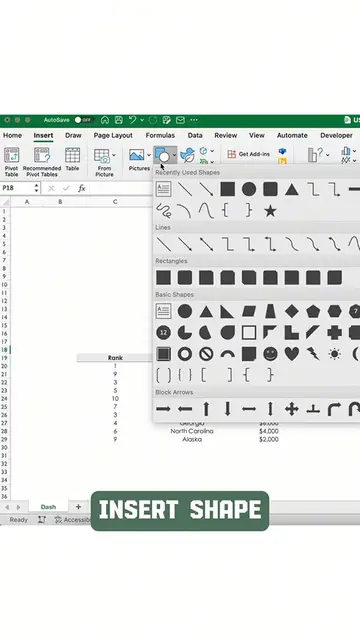This screenshot has height=640, width=360.
Task: Click the fx insert function icon
Action: 82,188
